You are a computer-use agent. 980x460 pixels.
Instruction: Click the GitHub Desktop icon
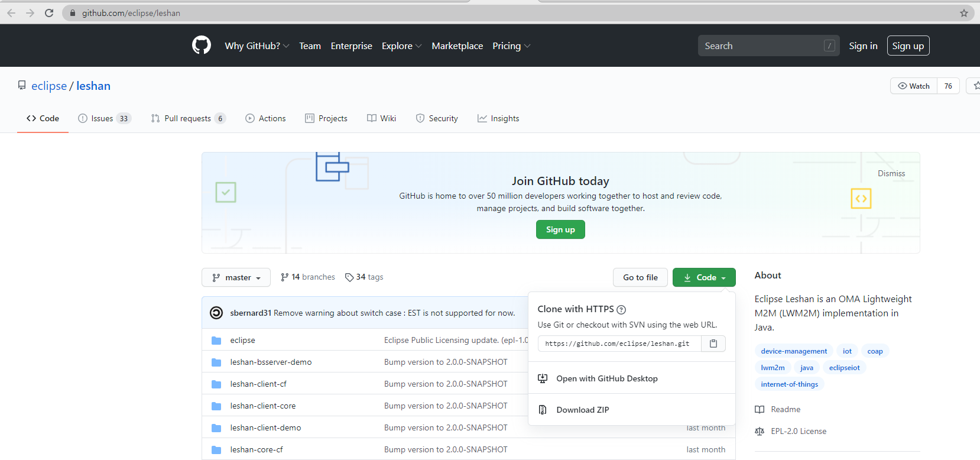[x=543, y=378]
